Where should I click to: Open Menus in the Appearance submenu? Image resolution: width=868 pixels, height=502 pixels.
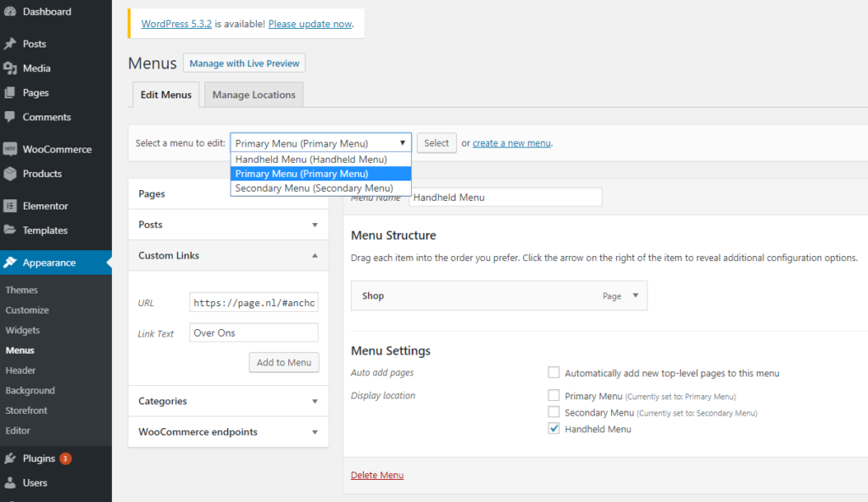click(x=20, y=350)
